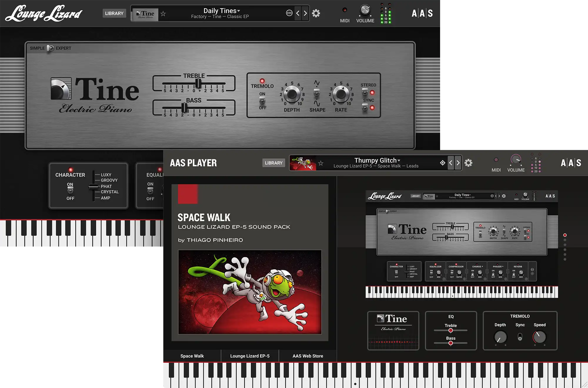Turn Tremolo Depth knob in AAS Player
Screen dimensions: 588x388
point(500,337)
